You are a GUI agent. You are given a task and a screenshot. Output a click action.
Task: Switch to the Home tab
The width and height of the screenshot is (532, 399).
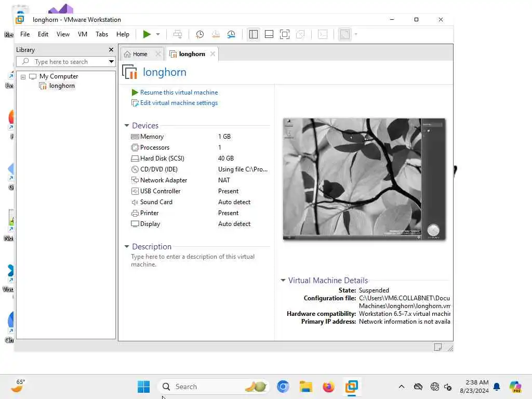pyautogui.click(x=140, y=54)
